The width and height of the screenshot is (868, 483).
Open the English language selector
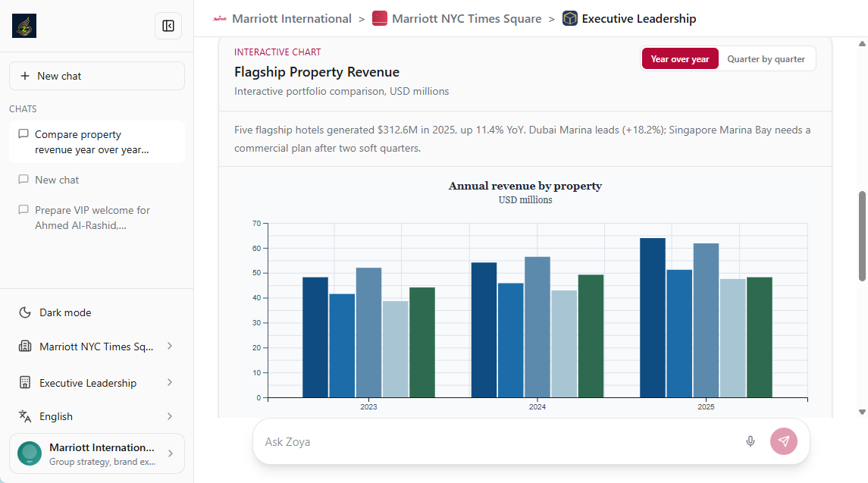[x=97, y=416]
